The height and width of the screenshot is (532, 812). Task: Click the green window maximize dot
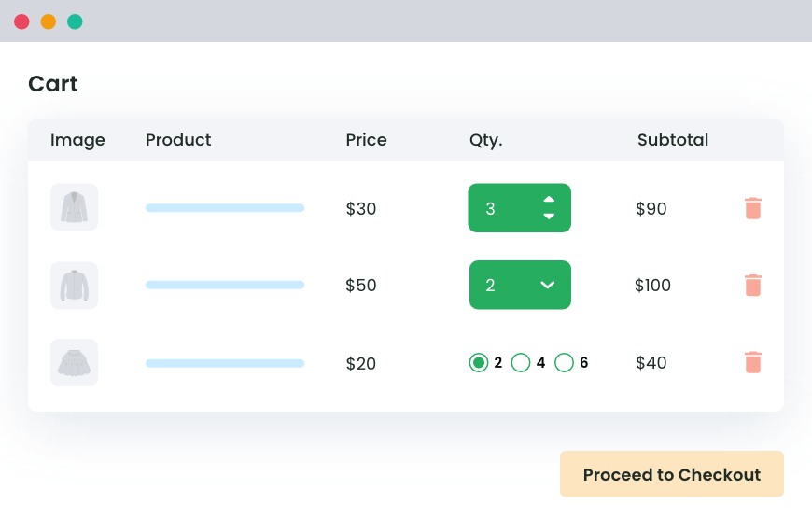pyautogui.click(x=75, y=21)
